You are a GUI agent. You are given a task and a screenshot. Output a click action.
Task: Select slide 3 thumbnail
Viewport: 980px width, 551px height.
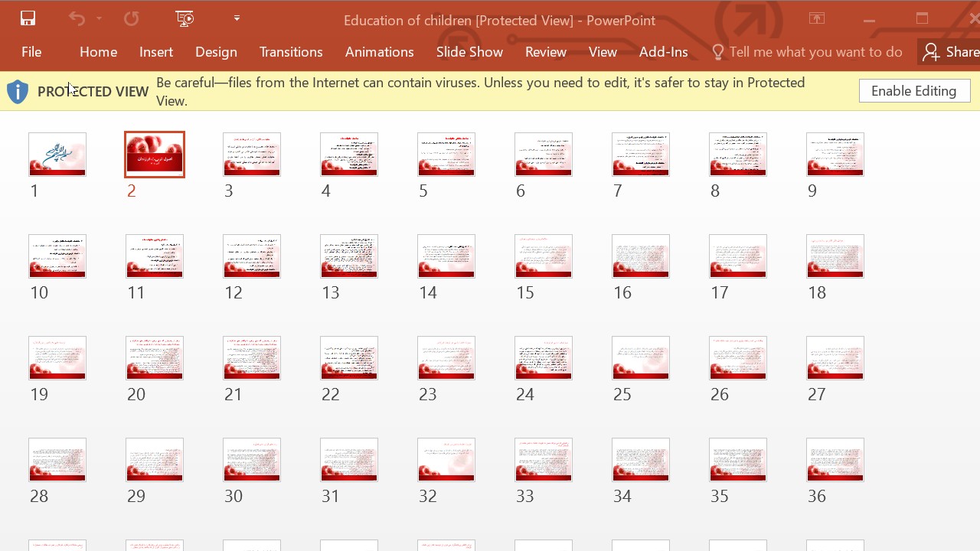click(x=252, y=155)
